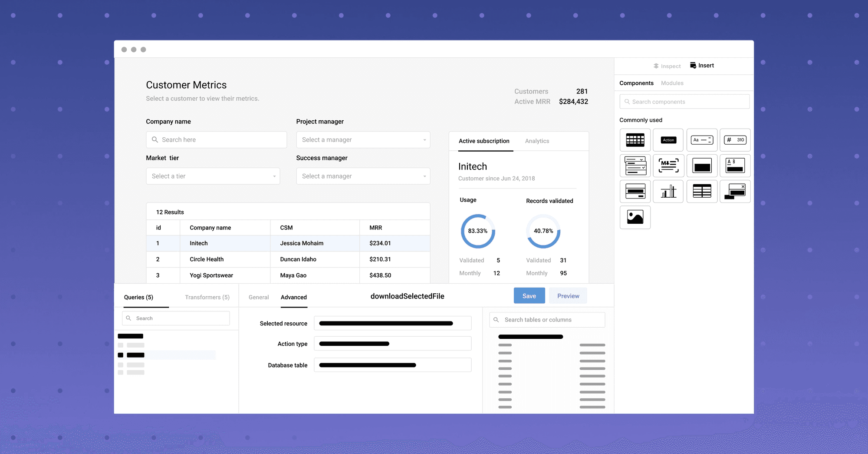
Task: Insert the Markdown text component
Action: (x=668, y=166)
